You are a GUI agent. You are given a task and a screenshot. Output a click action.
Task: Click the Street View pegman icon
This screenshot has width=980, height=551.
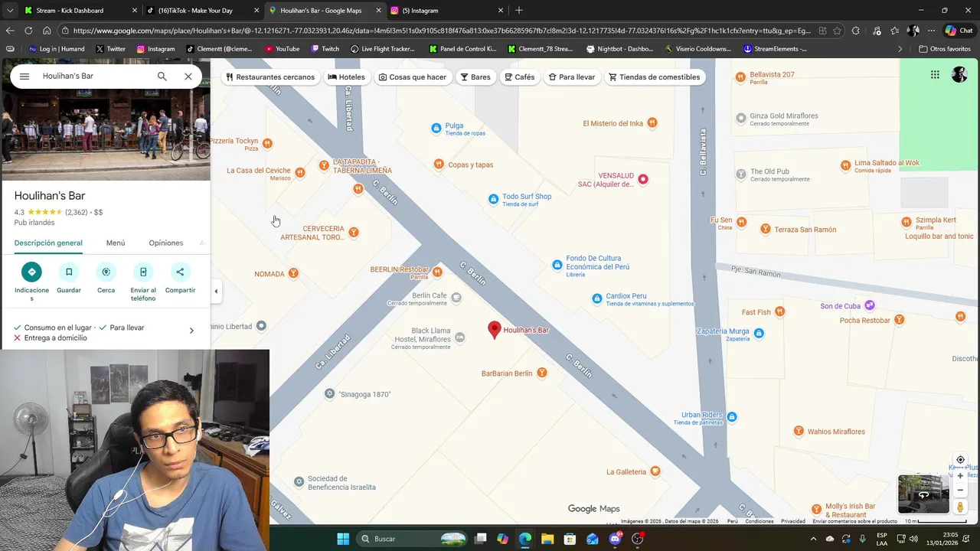(960, 507)
